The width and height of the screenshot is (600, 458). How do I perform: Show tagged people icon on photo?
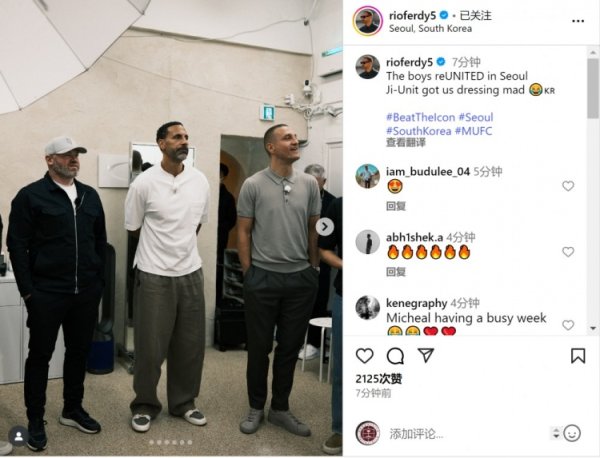click(x=18, y=436)
